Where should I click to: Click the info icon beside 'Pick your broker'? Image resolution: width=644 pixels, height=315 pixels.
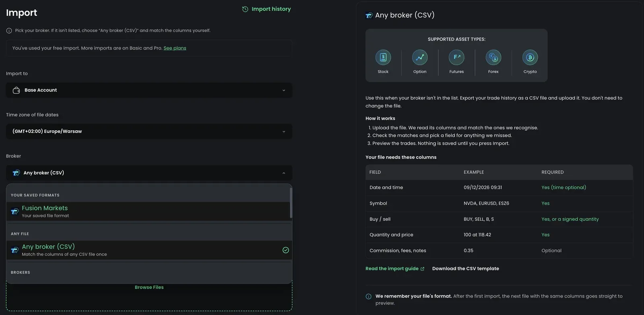click(9, 31)
